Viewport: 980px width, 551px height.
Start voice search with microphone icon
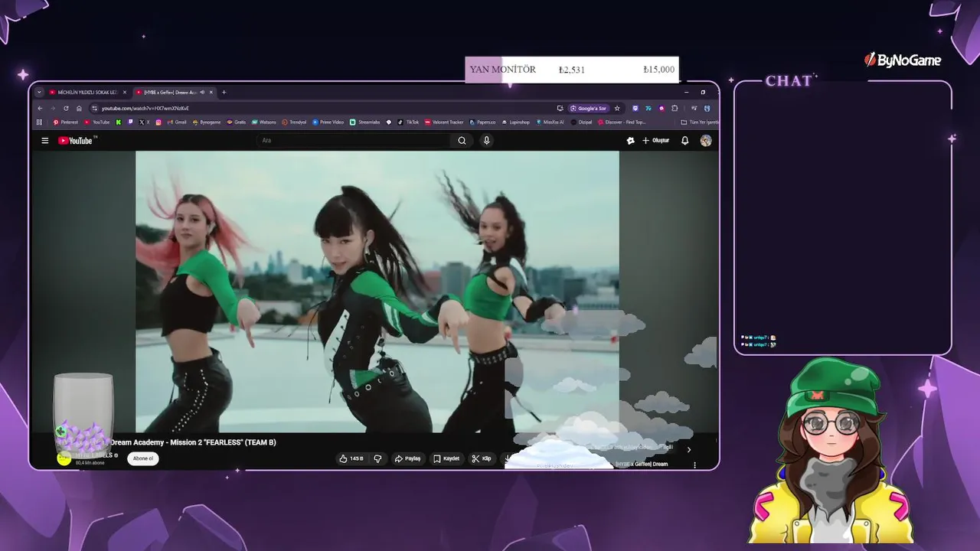point(486,141)
